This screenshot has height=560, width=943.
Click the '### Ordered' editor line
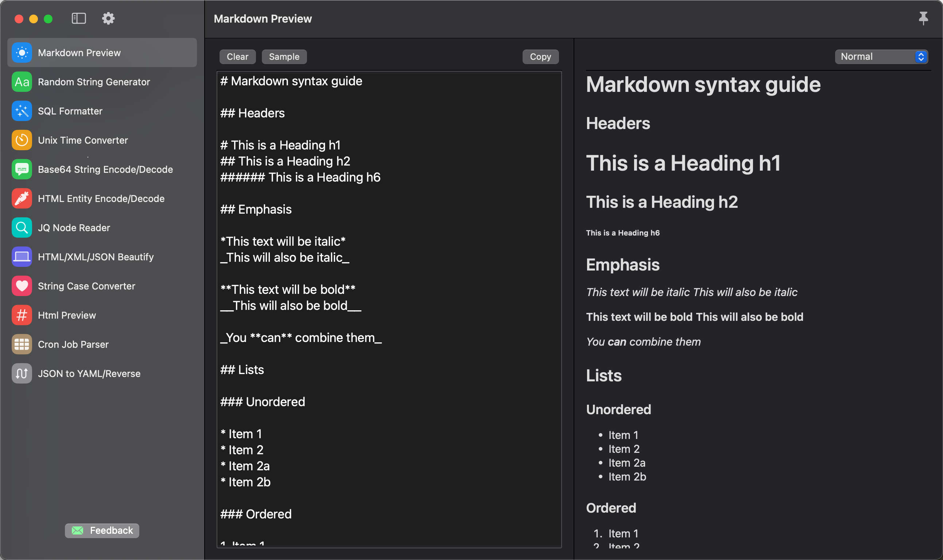256,514
